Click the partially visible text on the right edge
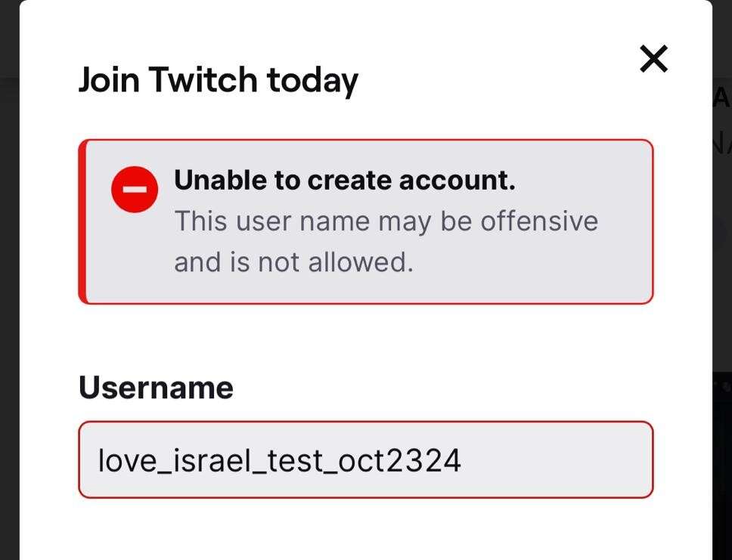The image size is (732, 560). pos(722,97)
